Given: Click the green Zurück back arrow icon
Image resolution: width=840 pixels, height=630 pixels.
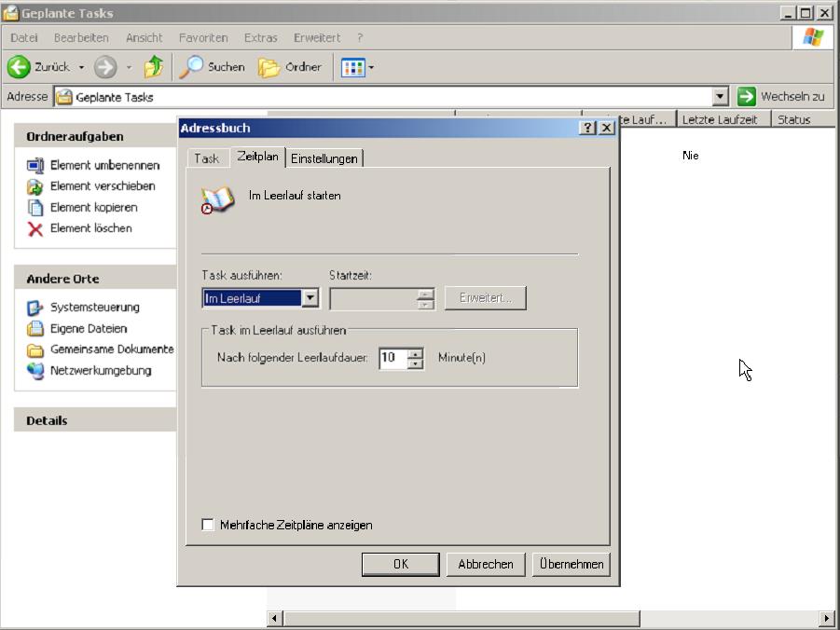Looking at the screenshot, I should (x=19, y=67).
